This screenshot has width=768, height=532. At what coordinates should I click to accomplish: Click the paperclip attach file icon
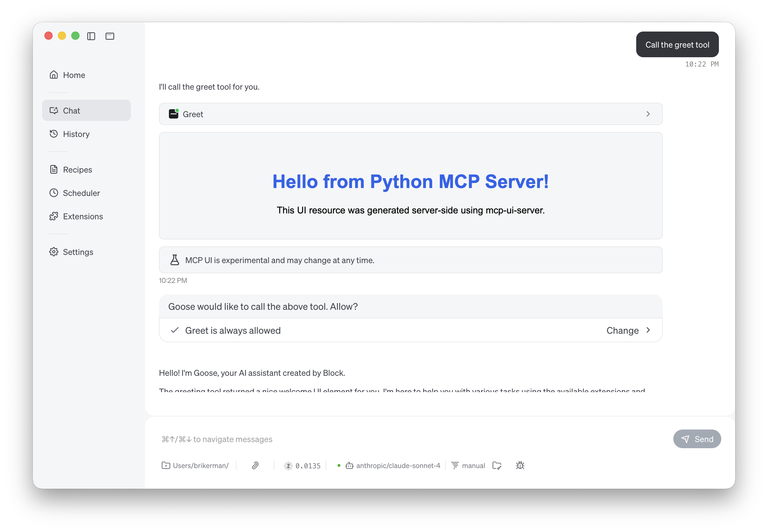pos(255,465)
